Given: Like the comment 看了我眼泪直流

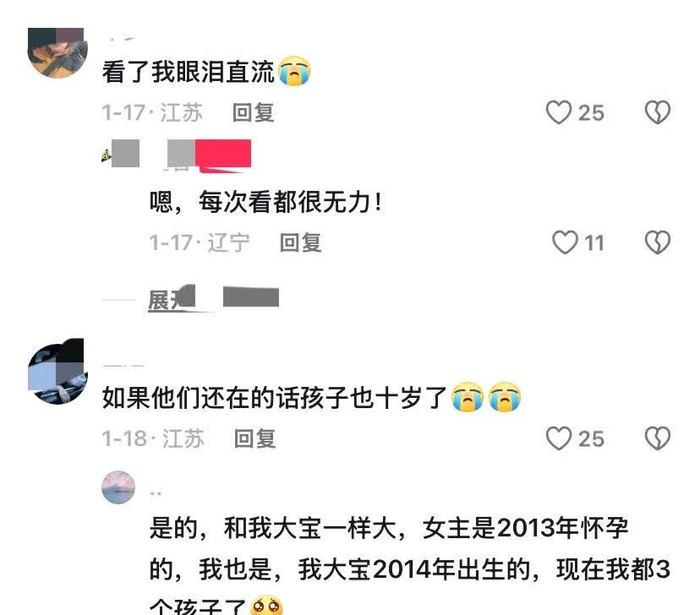Looking at the screenshot, I should pos(559,112).
